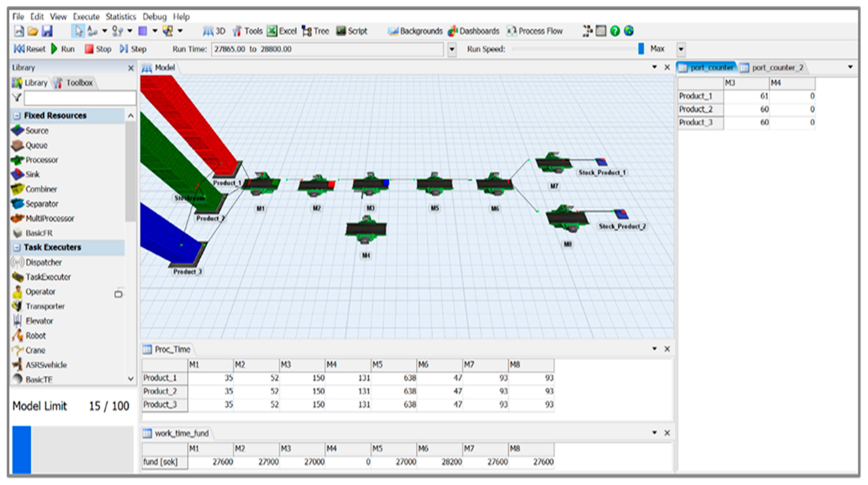The width and height of the screenshot is (868, 485).
Task: Select the Combiner object in library
Action: pos(41,189)
